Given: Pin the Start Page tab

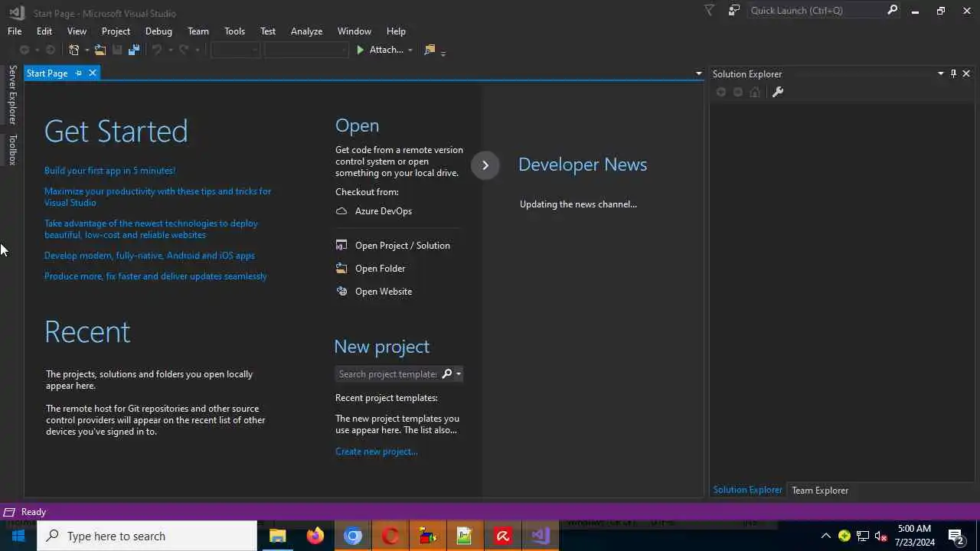Looking at the screenshot, I should pyautogui.click(x=78, y=73).
